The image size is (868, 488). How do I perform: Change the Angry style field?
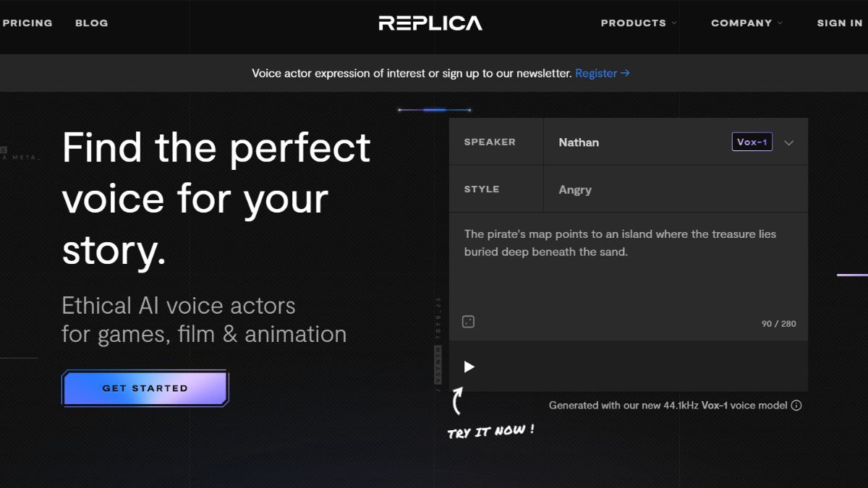(575, 189)
